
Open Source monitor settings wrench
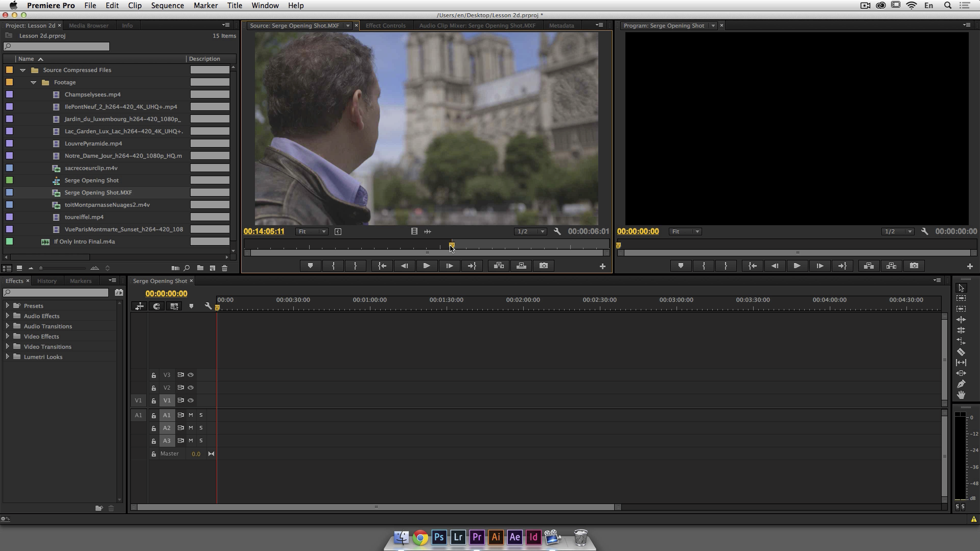(557, 231)
